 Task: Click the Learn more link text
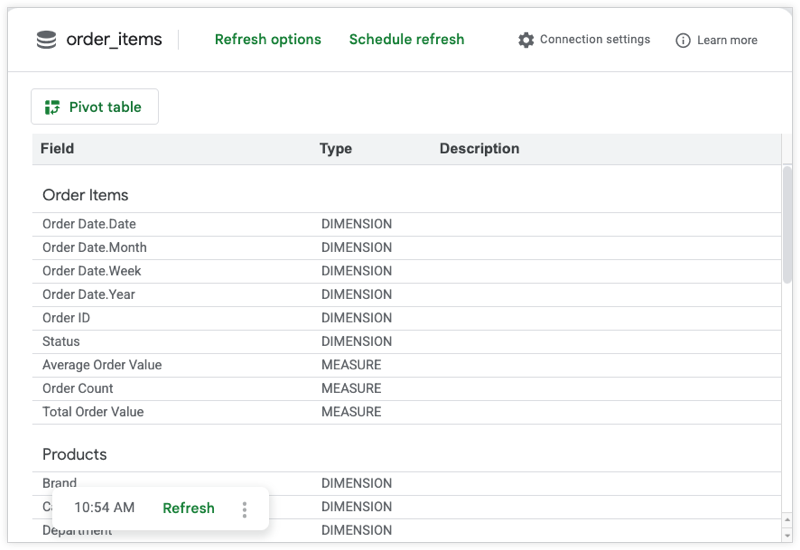727,41
